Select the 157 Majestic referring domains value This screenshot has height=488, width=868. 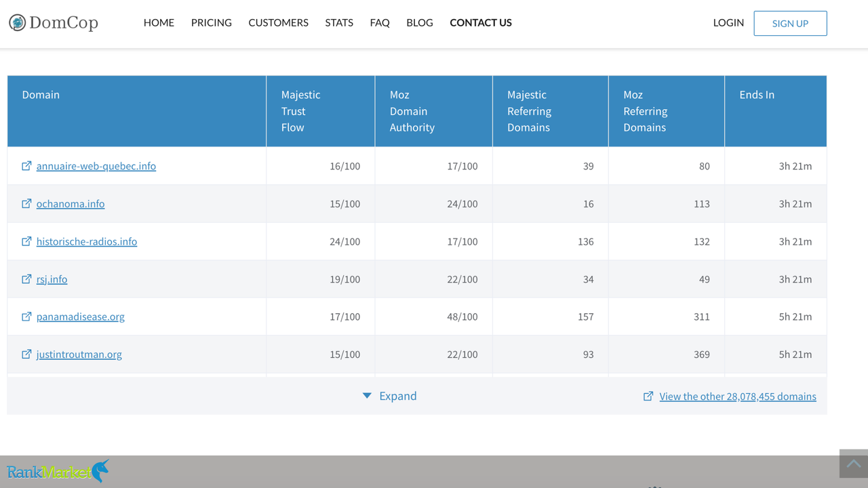[586, 317]
